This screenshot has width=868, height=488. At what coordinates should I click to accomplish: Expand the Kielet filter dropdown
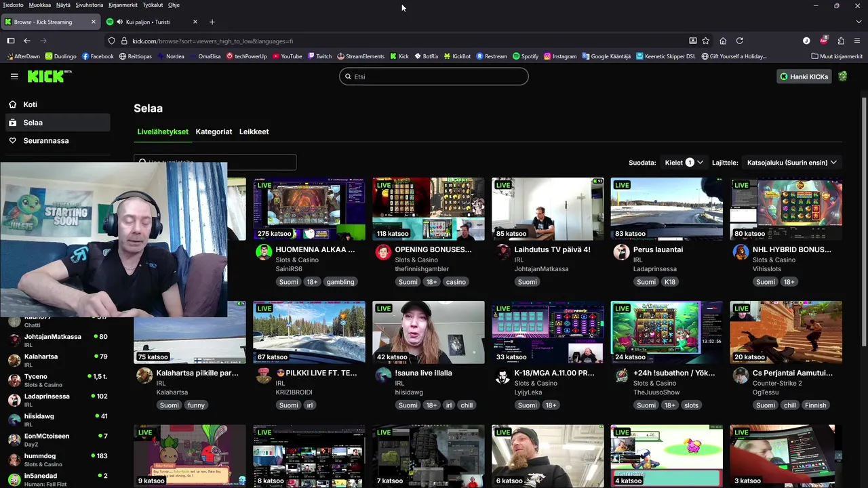[684, 163]
